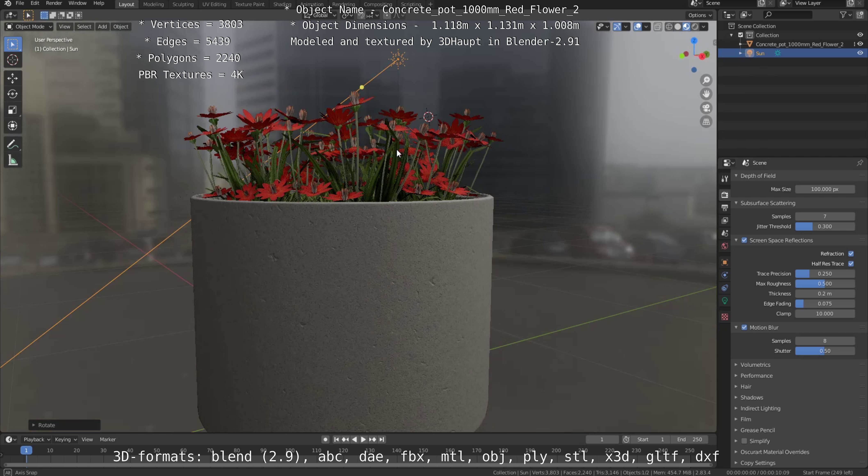
Task: Open the Render menu
Action: [54, 3]
